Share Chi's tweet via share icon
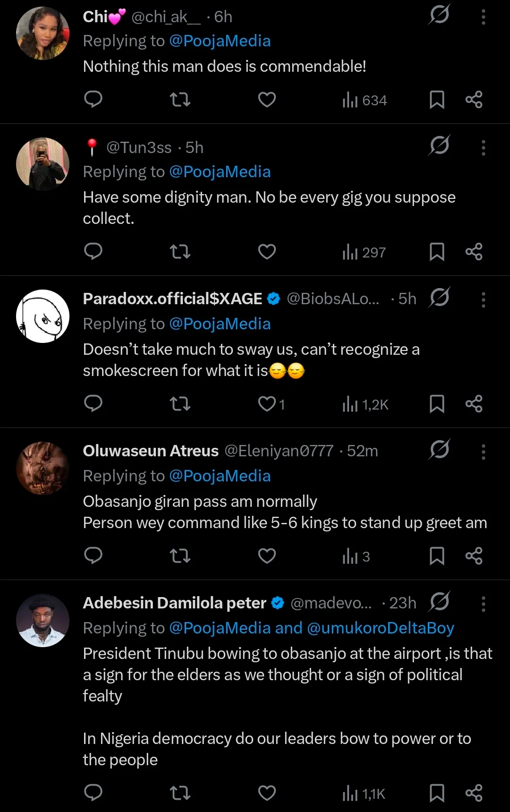The width and height of the screenshot is (510, 812). (x=474, y=100)
